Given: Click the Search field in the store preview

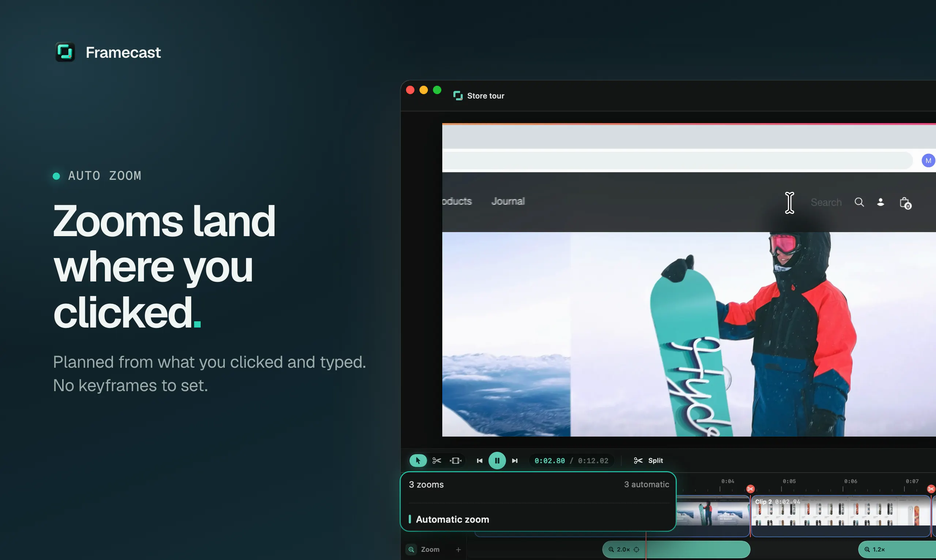Looking at the screenshot, I should point(826,202).
